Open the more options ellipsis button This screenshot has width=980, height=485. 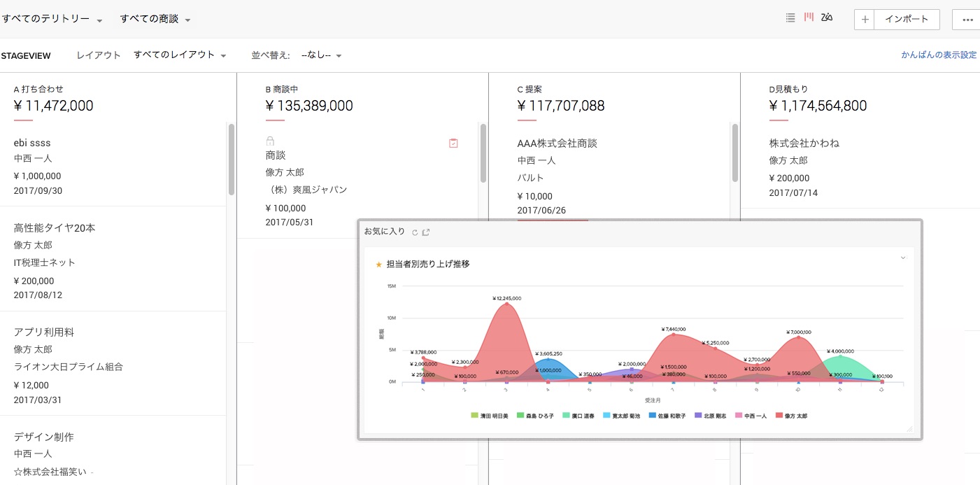967,20
